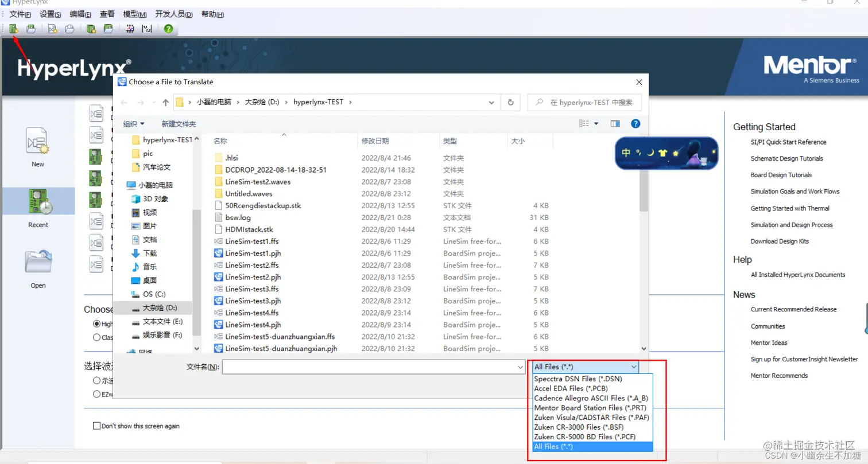Open All Installed HyperLynx Documents link

click(x=798, y=275)
